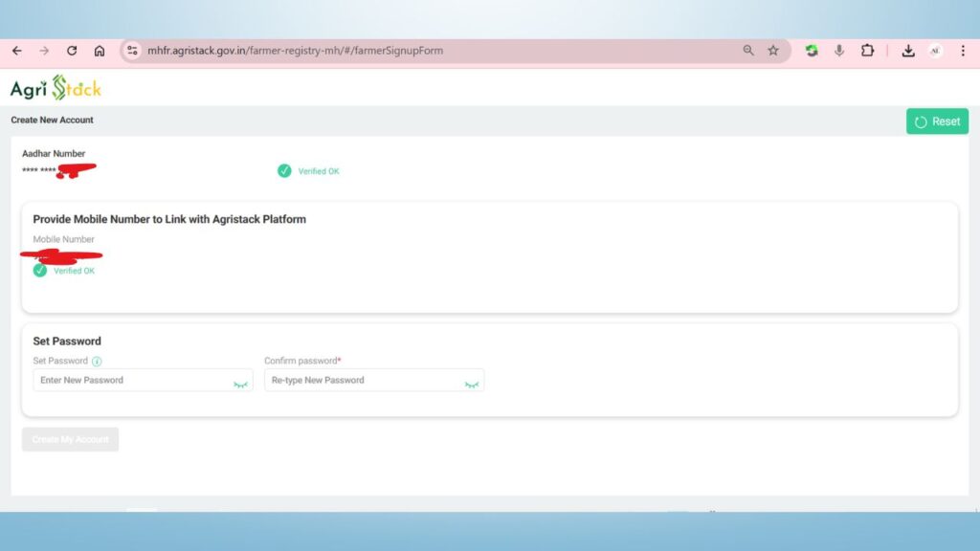The height and width of the screenshot is (551, 980).
Task: Click the 'Confirm password' label
Action: [301, 361]
